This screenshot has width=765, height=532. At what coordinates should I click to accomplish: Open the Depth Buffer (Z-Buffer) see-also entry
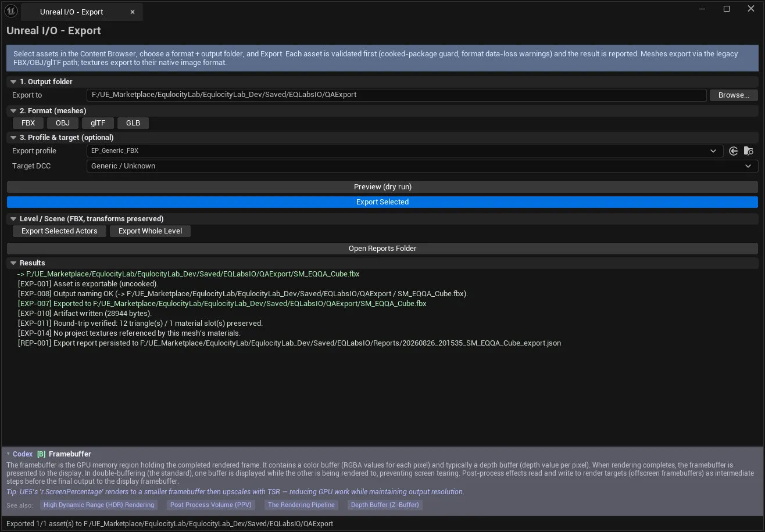385,505
